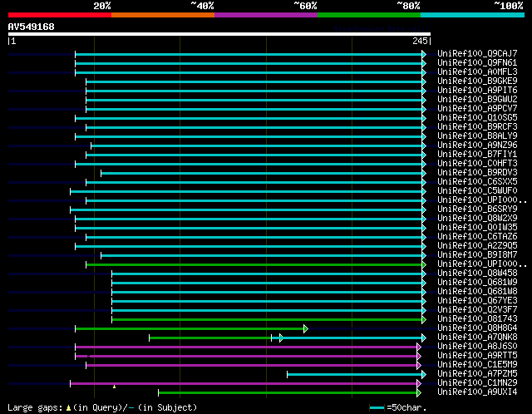
Task: Click the short cyan alignment bar of A7PZM5
Action: click(355, 374)
